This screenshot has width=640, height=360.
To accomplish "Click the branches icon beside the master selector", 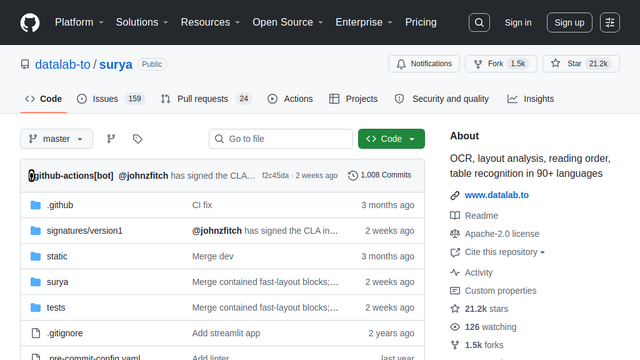I will pyautogui.click(x=111, y=139).
